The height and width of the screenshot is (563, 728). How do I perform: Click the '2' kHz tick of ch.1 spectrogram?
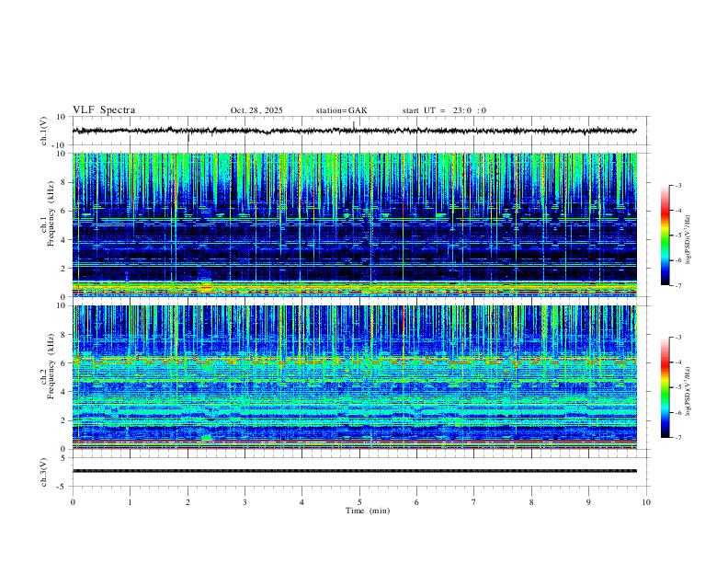click(63, 268)
